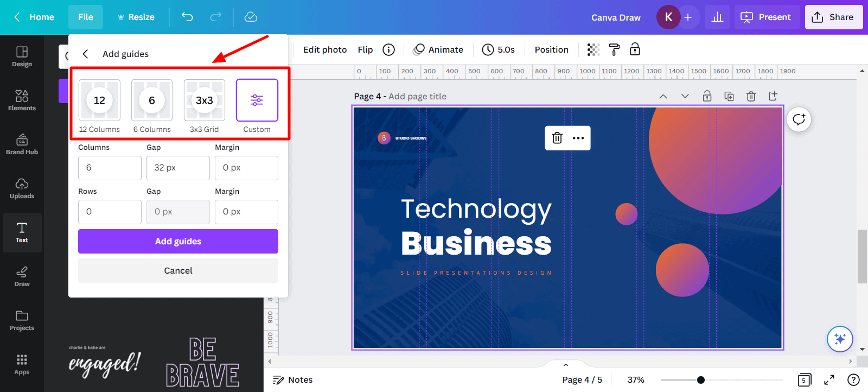
Task: Select the Be Brave text template thumbnail
Action: click(x=202, y=362)
